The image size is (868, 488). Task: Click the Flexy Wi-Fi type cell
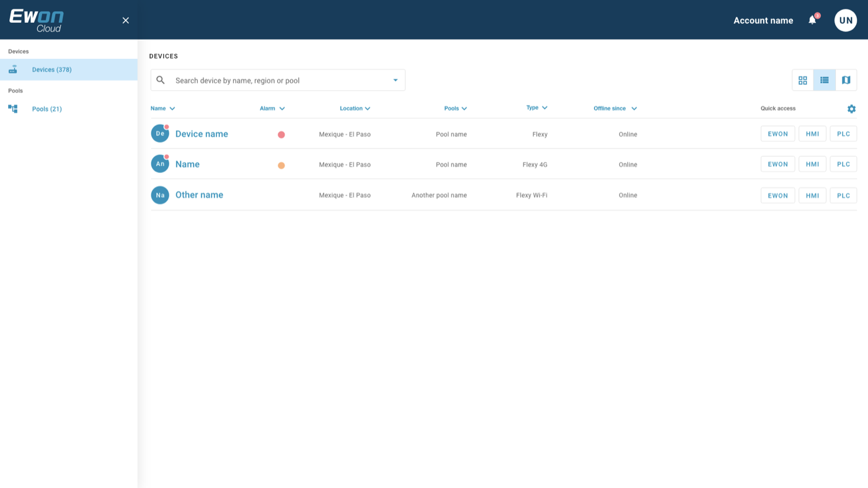click(x=531, y=195)
